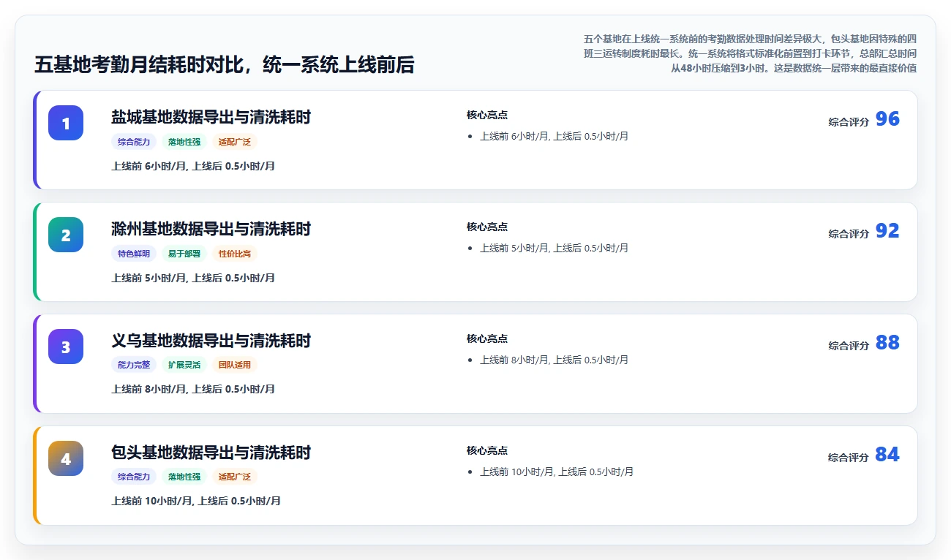This screenshot has height=560, width=951.
Task: Select 适配广泛 tag in 包头基地 card
Action: click(x=235, y=477)
